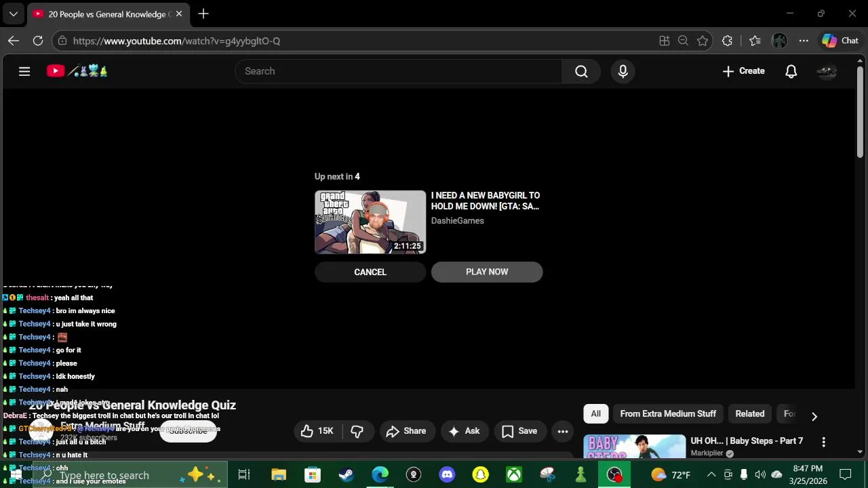Open the YouTube hamburger guide menu
This screenshot has width=868, height=488.
pyautogui.click(x=24, y=71)
